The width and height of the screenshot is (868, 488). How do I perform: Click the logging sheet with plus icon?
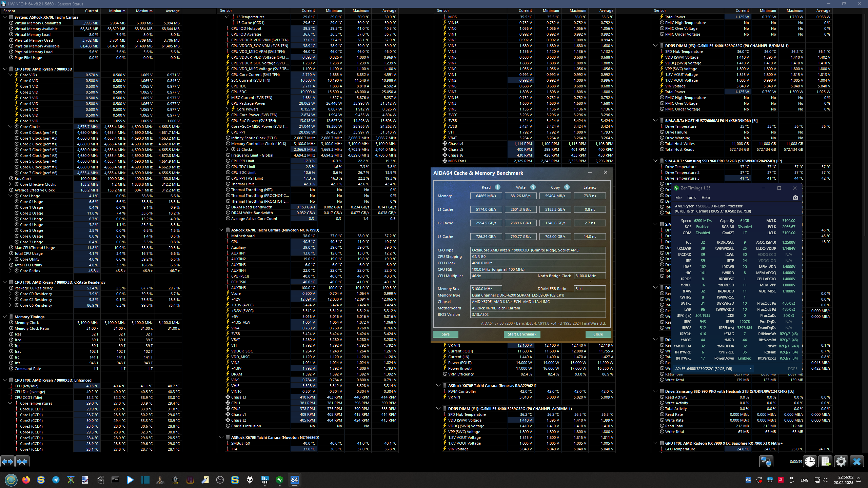(x=826, y=462)
